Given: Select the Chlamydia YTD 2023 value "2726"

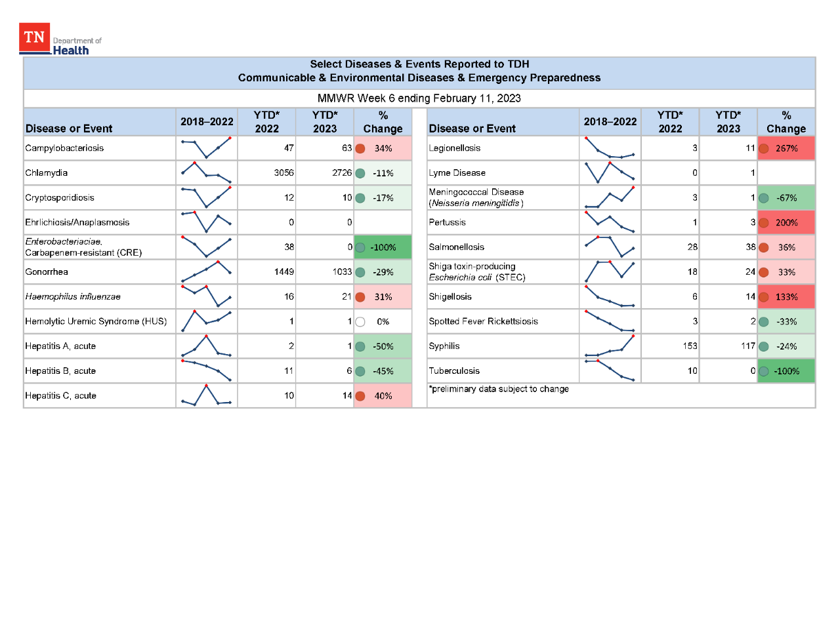Looking at the screenshot, I should pyautogui.click(x=342, y=173).
